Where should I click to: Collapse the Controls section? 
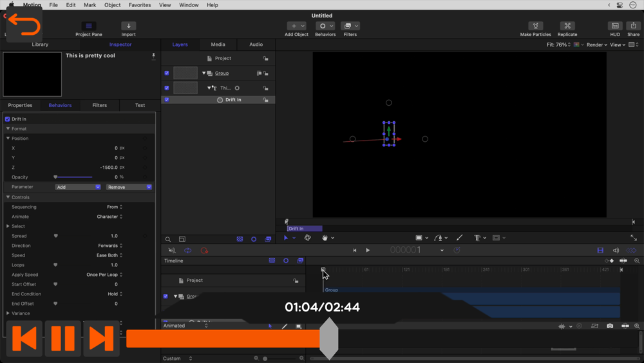[x=8, y=197]
